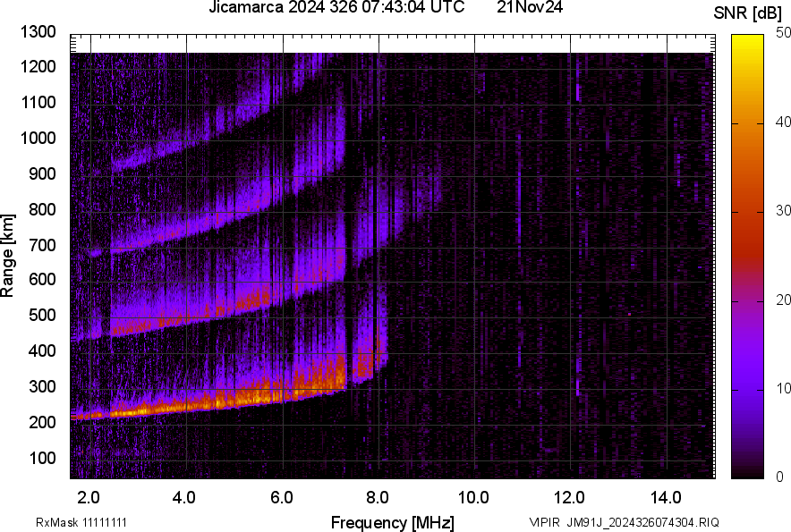Click the frequency tick label '6.0'
791x532 pixels.
[x=282, y=498]
